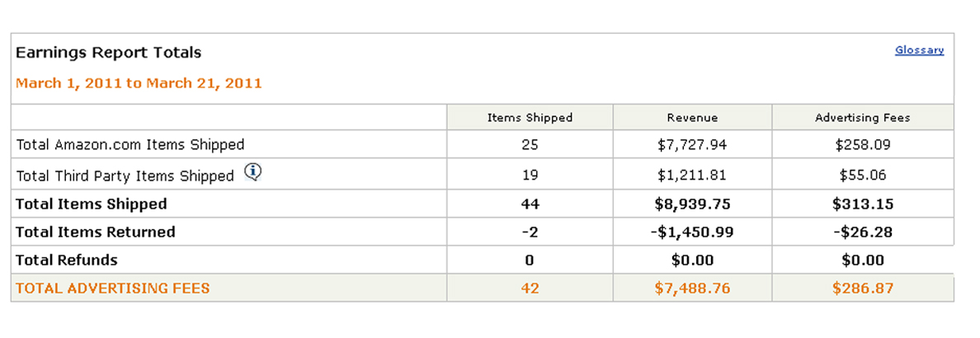This screenshot has width=980, height=338.
Task: Click the March 2011 date range text
Action: click(x=139, y=83)
